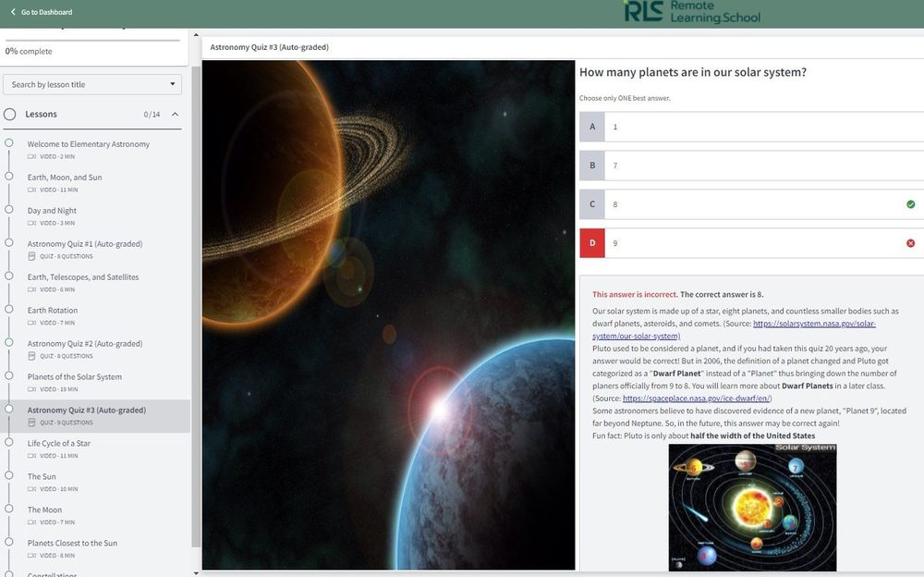This screenshot has height=577, width=924.
Task: Click the sidebar vertical scrollbar
Action: (196, 307)
